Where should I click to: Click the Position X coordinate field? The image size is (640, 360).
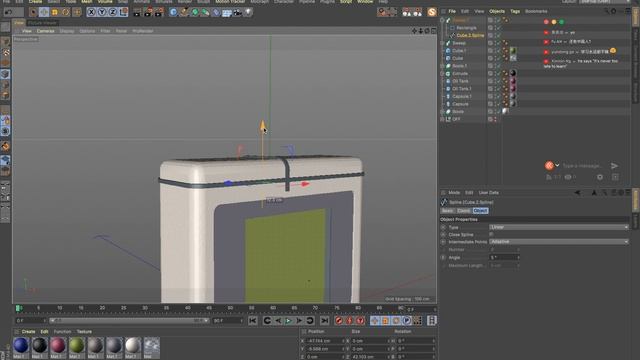tap(325, 341)
